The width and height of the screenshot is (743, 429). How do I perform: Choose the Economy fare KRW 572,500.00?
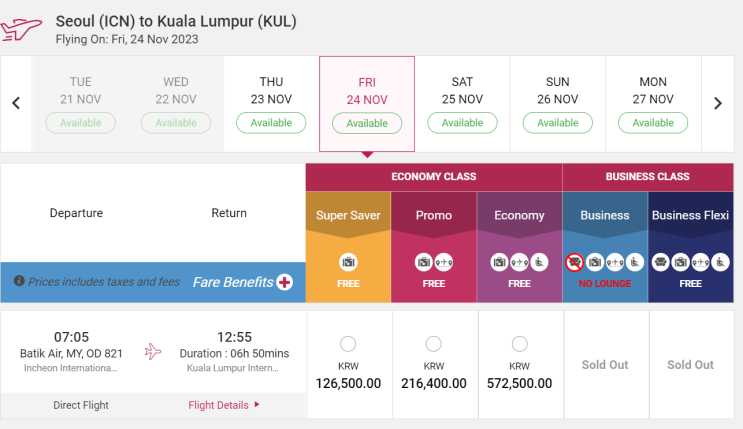pyautogui.click(x=519, y=344)
